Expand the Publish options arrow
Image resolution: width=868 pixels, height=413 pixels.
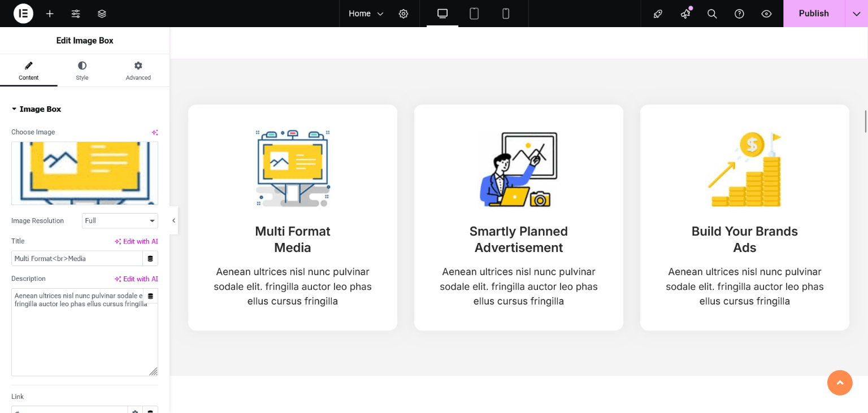pyautogui.click(x=856, y=14)
